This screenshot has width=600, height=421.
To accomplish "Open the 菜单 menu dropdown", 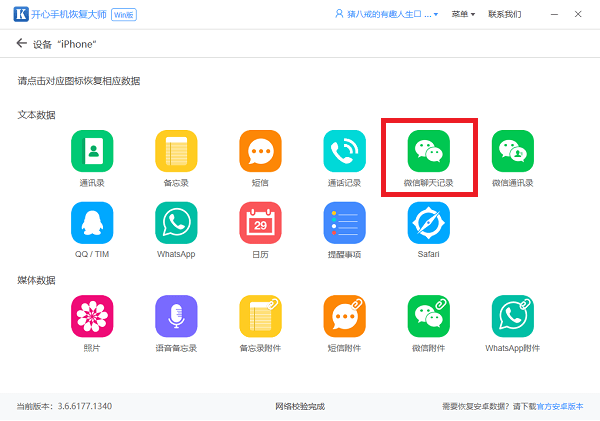I will pyautogui.click(x=463, y=14).
